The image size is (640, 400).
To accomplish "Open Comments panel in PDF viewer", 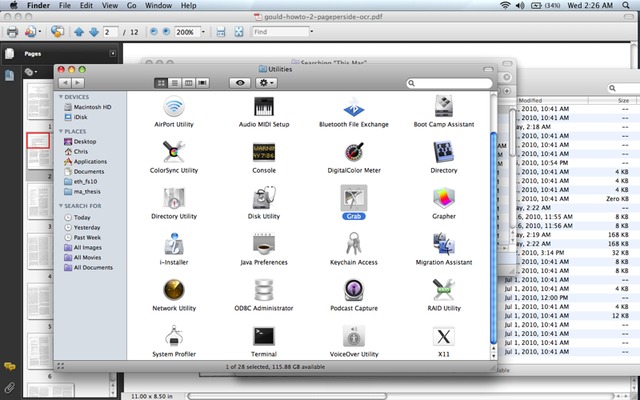I will 9,366.
